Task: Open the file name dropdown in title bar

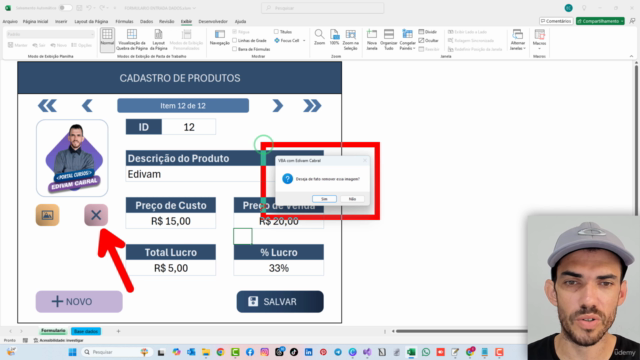Action: (194, 8)
